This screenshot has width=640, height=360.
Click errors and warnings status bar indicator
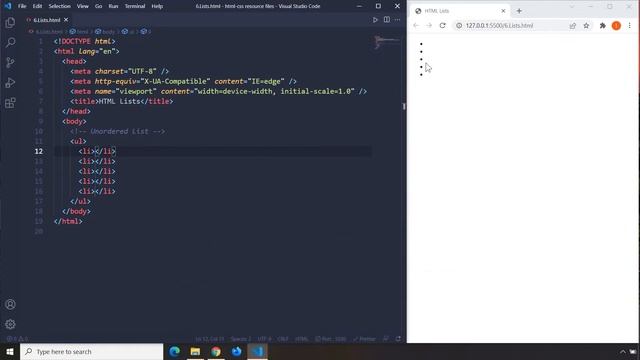[17, 339]
